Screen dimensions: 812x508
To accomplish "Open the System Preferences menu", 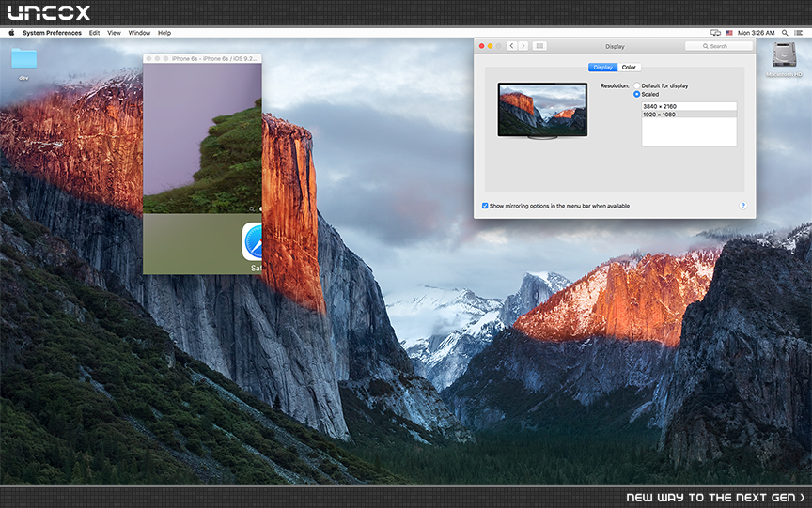I will click(52, 33).
